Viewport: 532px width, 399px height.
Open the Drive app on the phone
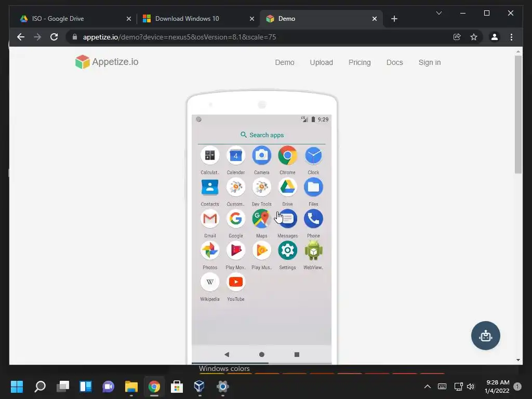click(x=287, y=187)
